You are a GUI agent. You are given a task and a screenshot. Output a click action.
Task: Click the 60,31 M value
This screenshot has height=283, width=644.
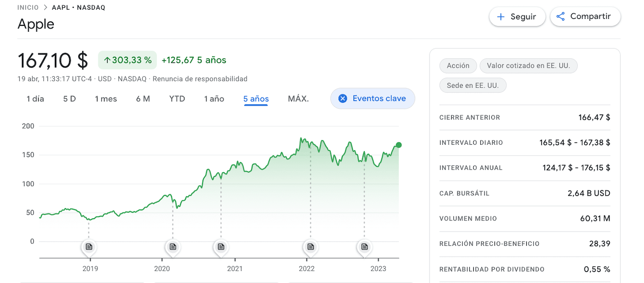595,219
